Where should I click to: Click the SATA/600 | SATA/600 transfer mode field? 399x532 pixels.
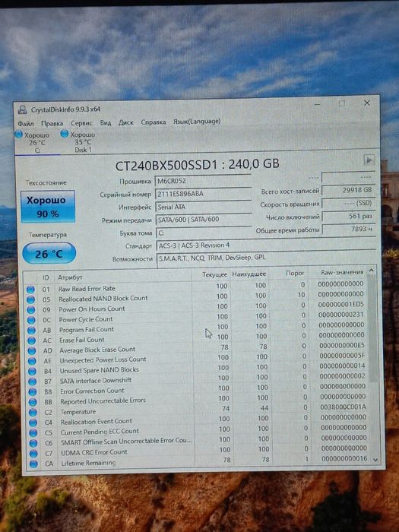point(204,220)
